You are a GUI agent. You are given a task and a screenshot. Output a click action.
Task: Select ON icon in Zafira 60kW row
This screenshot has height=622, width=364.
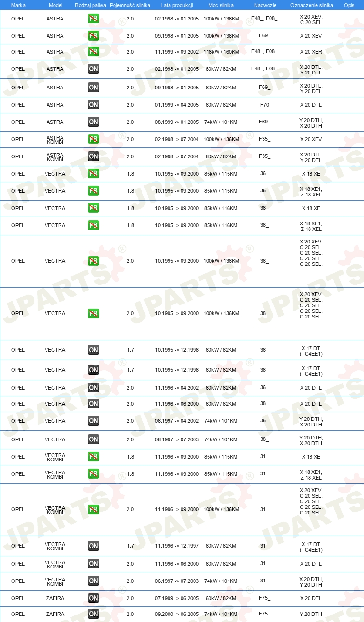pyautogui.click(x=94, y=598)
